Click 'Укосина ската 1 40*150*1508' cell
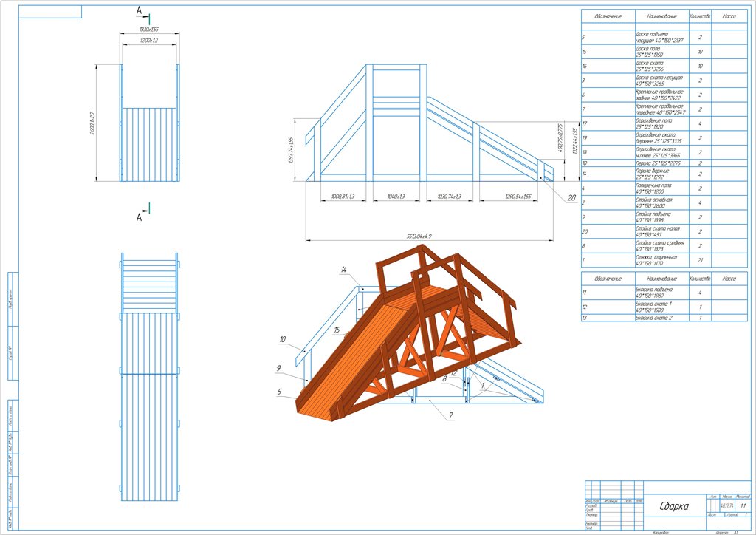This screenshot has height=535, width=756. click(662, 307)
